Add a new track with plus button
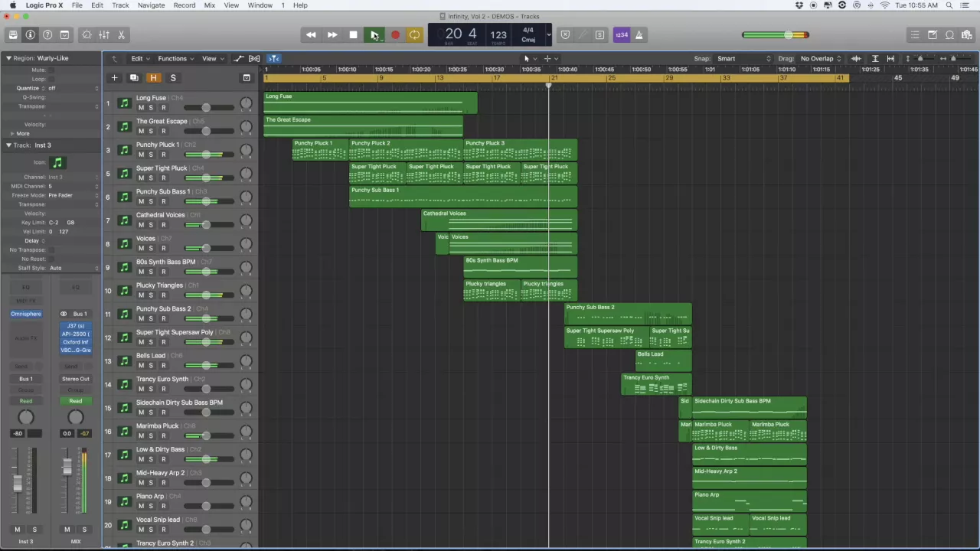 tap(114, 77)
